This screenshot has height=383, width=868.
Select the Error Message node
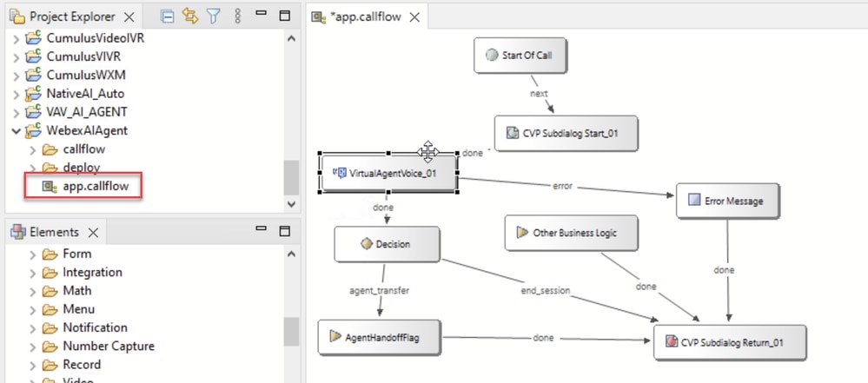[x=727, y=201]
